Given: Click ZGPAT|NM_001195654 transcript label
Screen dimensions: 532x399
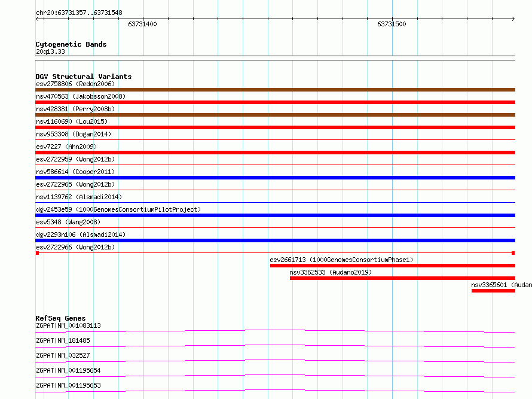Looking at the screenshot, I should (x=68, y=370).
